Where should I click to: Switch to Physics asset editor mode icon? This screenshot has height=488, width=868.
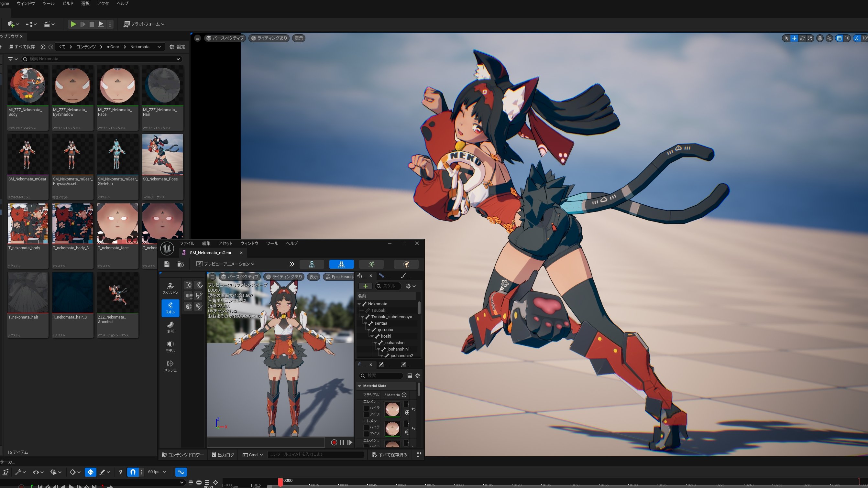point(406,265)
